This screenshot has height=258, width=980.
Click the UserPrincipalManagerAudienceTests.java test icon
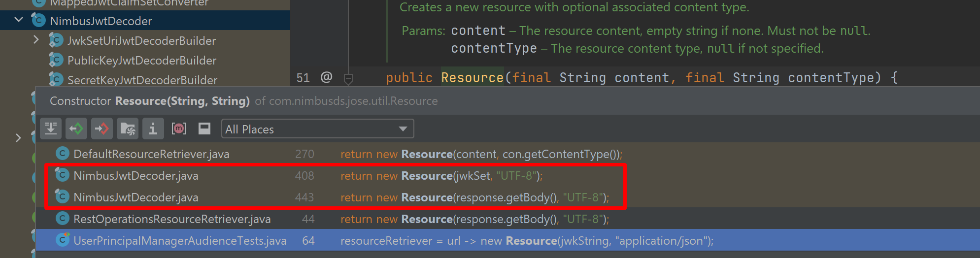pos(63,240)
